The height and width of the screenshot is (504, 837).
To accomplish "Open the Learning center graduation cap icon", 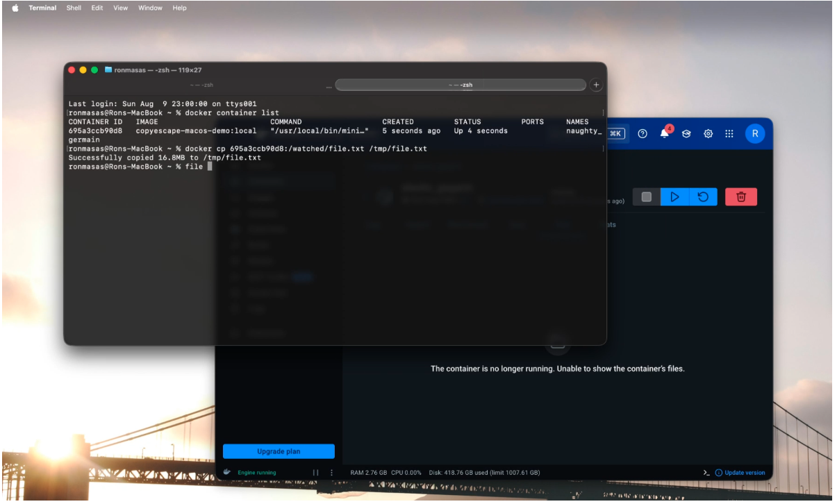I will pos(686,134).
